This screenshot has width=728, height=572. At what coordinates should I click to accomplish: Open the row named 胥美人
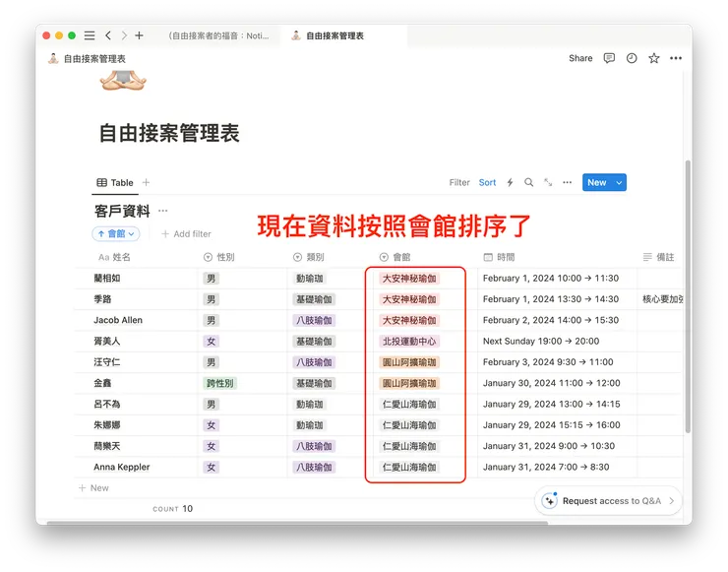click(107, 341)
